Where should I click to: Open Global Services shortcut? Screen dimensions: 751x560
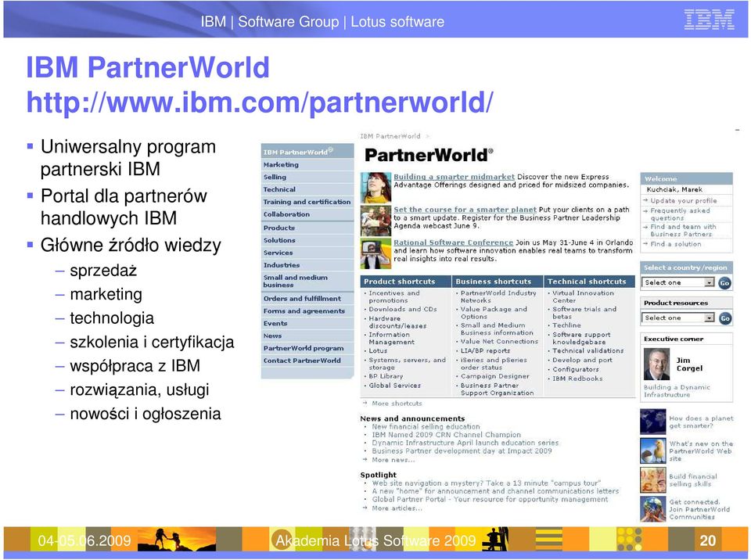(x=394, y=385)
